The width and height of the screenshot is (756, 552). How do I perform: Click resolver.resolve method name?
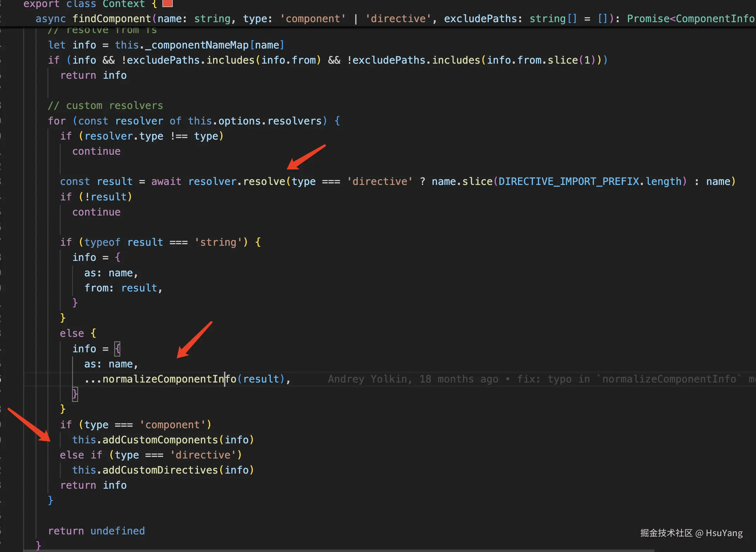[264, 181]
